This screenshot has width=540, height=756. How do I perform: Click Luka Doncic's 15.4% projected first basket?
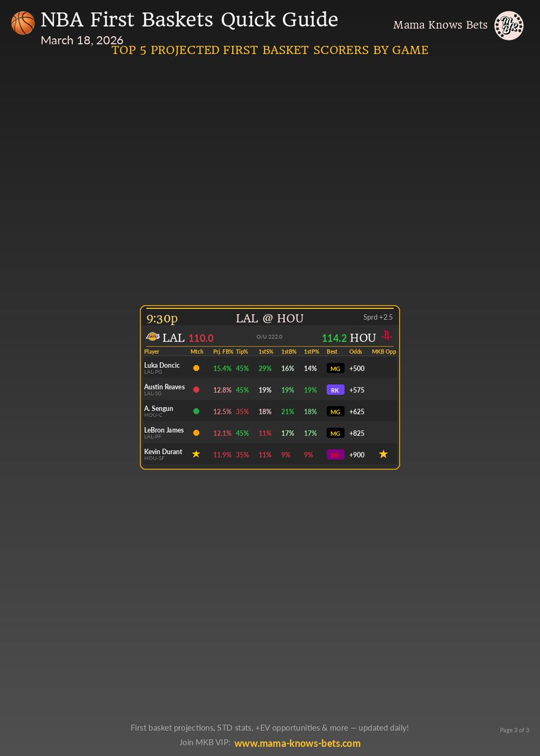(x=223, y=369)
